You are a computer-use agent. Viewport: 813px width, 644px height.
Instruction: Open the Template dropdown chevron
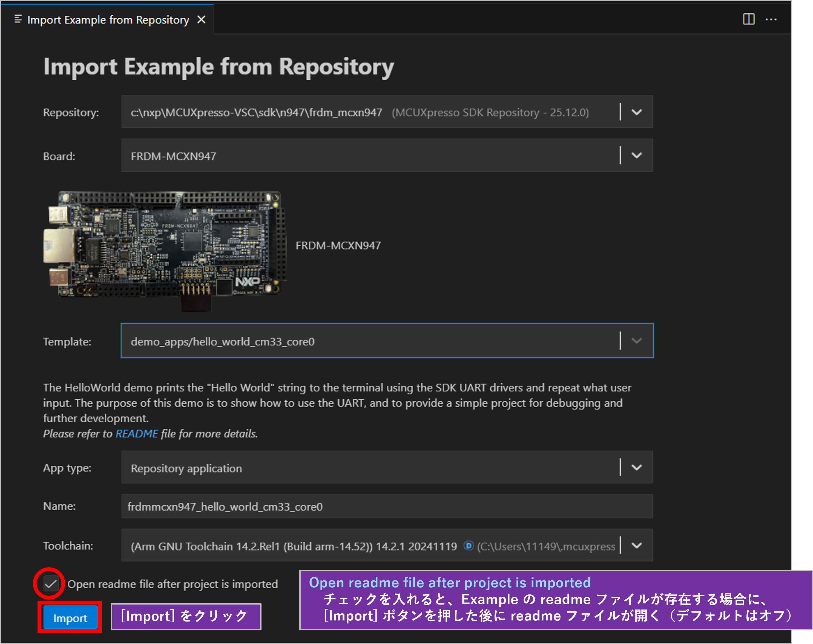pyautogui.click(x=636, y=341)
